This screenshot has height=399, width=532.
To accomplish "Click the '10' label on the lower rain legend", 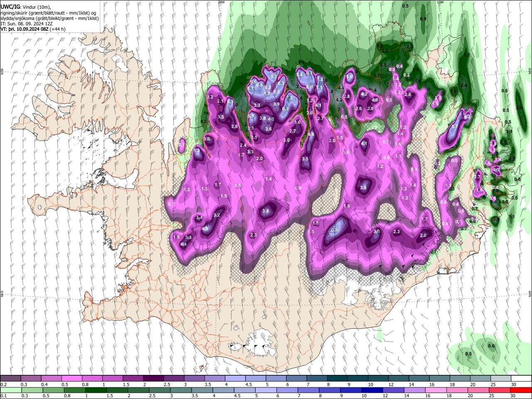I will pos(364,396).
